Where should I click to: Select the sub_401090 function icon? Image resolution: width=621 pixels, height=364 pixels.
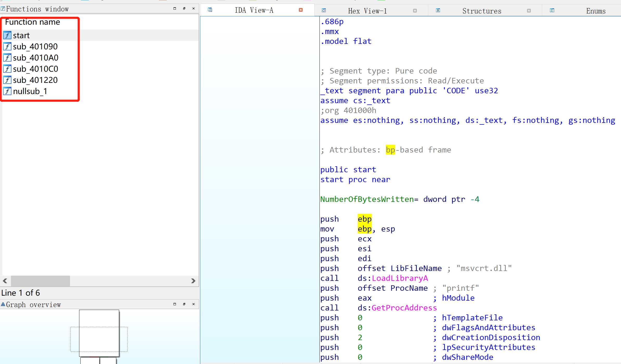[x=7, y=47]
